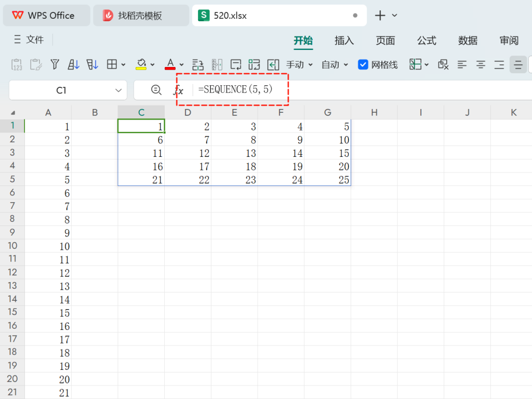Open the 手动 calculation dropdown
Viewport: 532px width, 399px height.
tap(299, 64)
